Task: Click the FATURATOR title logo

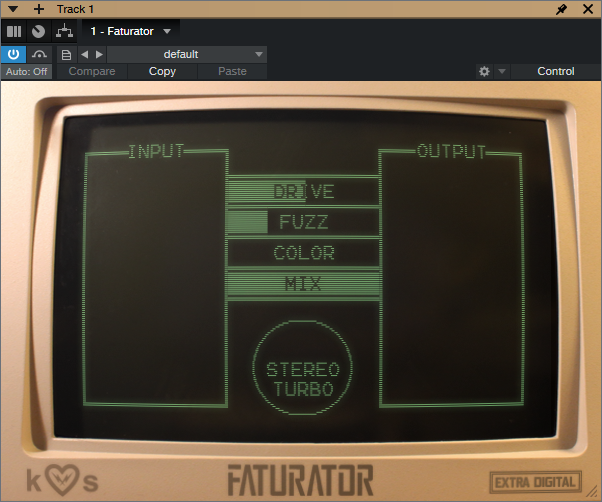Action: pos(301,481)
